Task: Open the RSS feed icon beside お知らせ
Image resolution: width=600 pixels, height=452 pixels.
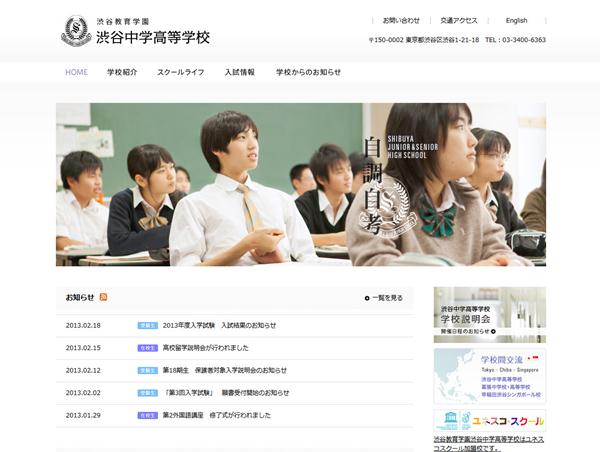Action: pyautogui.click(x=103, y=297)
